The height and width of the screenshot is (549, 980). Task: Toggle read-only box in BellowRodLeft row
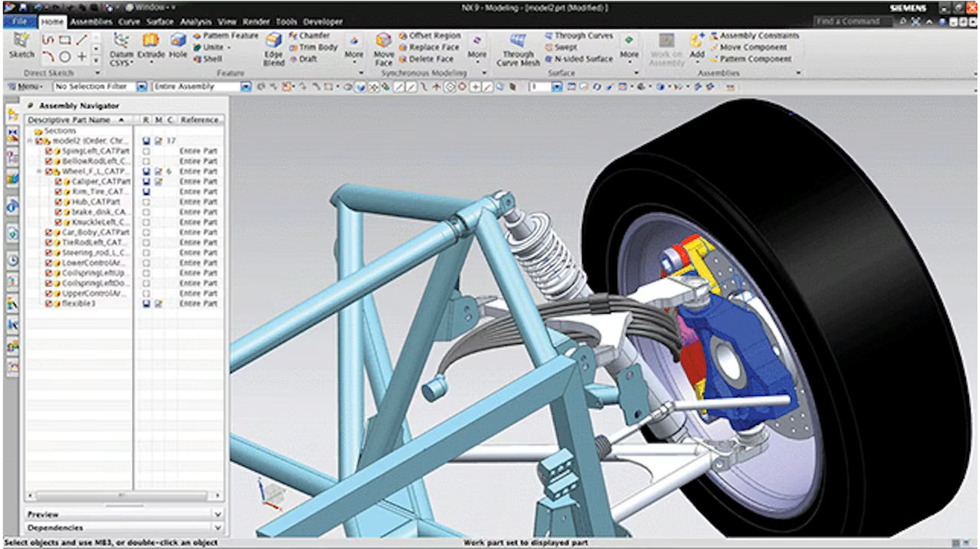(146, 161)
